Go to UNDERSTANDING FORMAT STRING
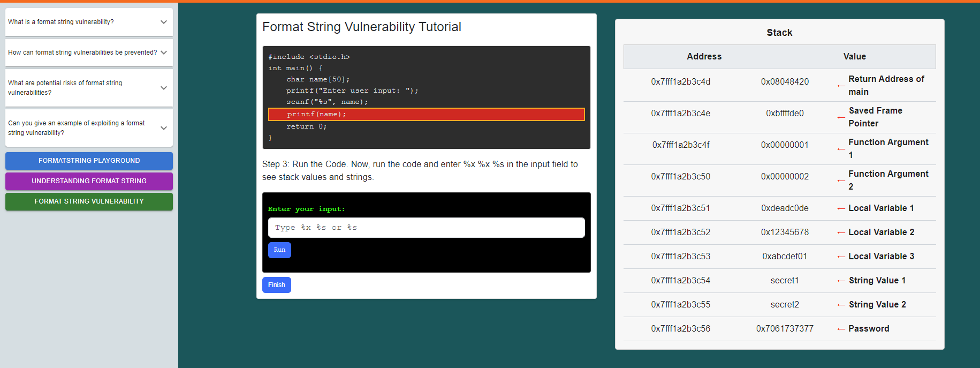 point(89,181)
